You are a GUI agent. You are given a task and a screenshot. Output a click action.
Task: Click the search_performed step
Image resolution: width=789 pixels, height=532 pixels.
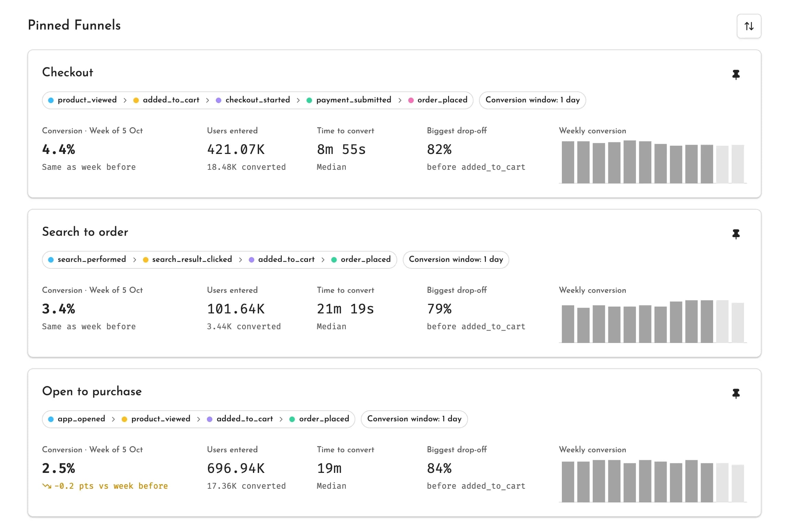tap(87, 259)
